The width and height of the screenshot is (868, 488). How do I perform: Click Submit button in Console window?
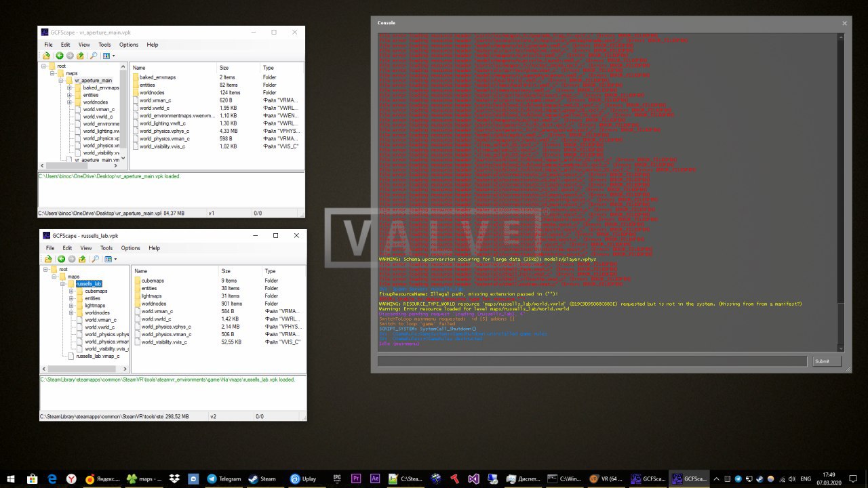pos(827,361)
